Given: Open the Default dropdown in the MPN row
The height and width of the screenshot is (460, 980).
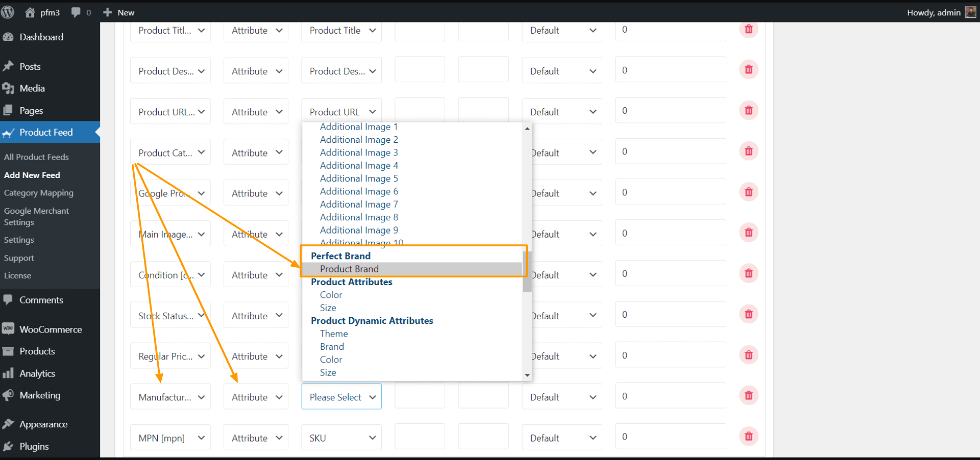Looking at the screenshot, I should pyautogui.click(x=562, y=438).
